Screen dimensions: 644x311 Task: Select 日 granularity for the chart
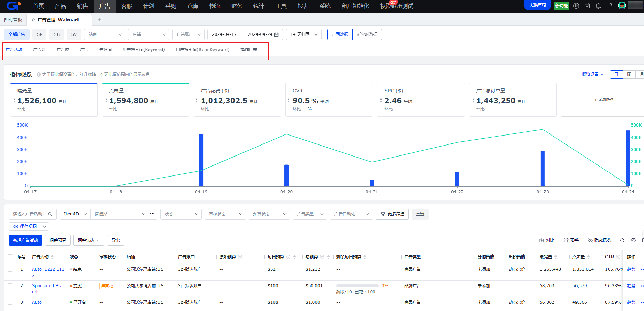click(x=616, y=74)
